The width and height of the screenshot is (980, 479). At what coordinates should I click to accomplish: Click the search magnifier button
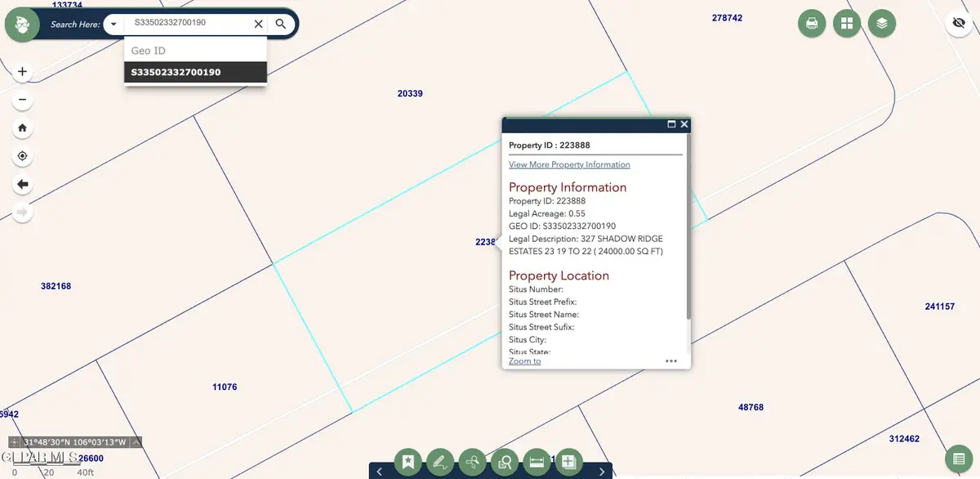coord(281,24)
